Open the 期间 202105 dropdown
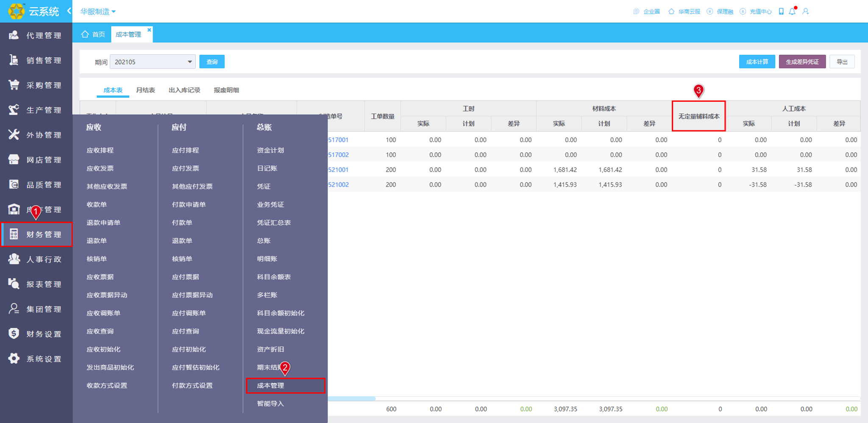Image resolution: width=868 pixels, height=423 pixels. coord(153,62)
